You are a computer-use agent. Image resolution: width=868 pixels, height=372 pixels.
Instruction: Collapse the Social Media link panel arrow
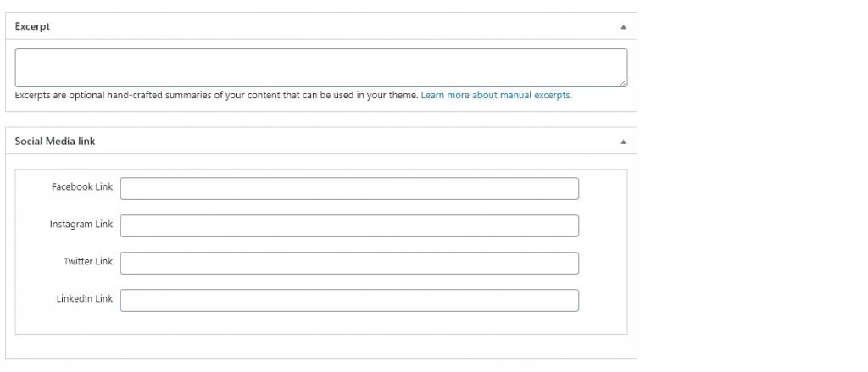pyautogui.click(x=623, y=142)
